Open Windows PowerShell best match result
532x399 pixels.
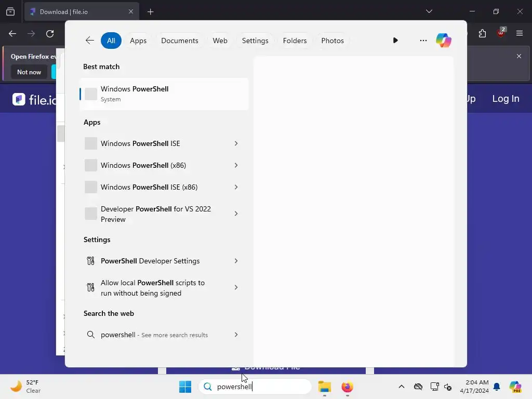164,94
